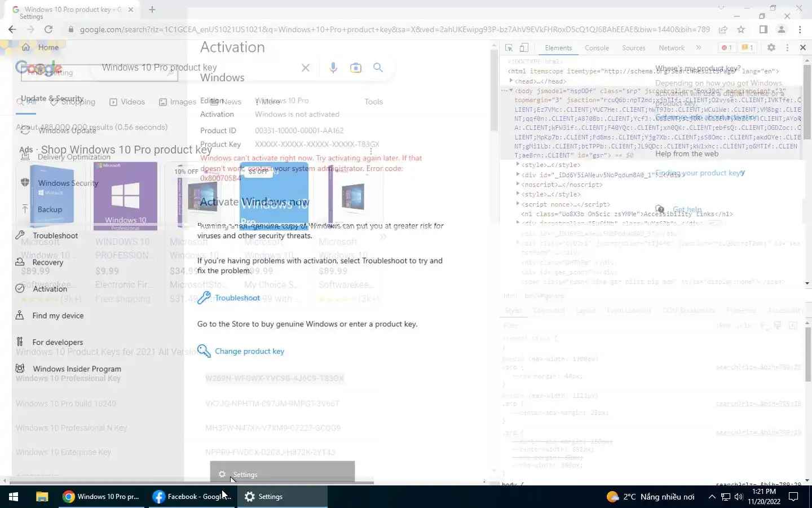The image size is (812, 508).
Task: Click the share icon in the address bar
Action: (723, 29)
